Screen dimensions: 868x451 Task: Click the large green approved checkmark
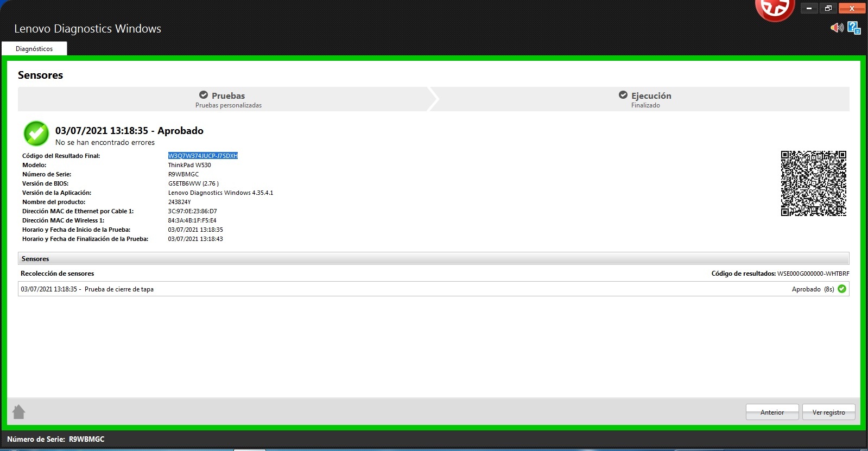click(x=36, y=134)
